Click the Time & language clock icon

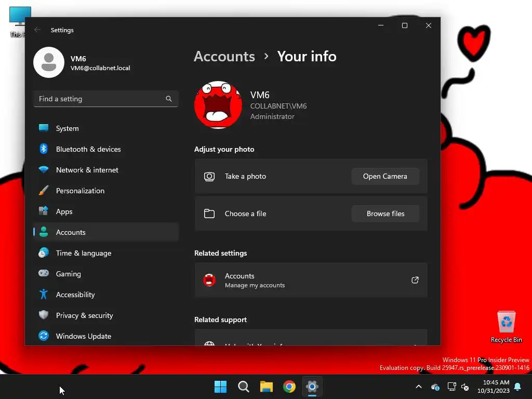click(44, 253)
